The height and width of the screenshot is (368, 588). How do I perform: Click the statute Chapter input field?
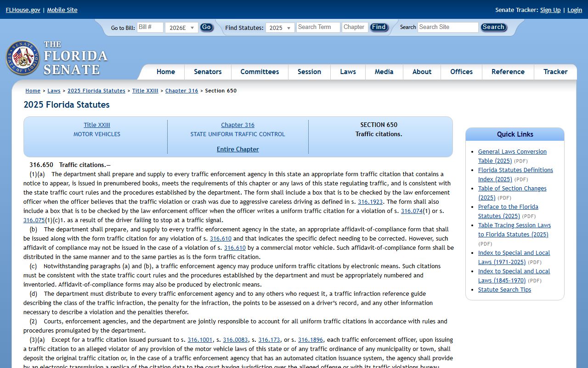coord(355,27)
